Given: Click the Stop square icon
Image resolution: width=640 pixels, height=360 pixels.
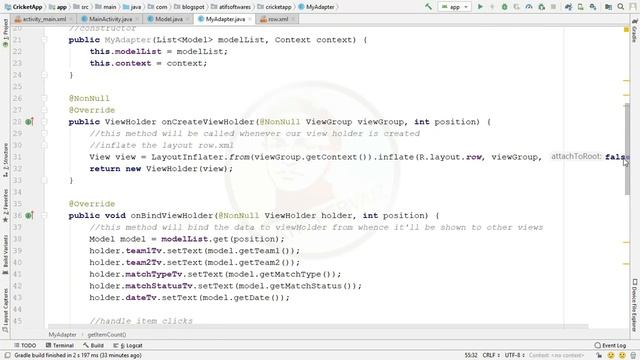Looking at the screenshot, I should click(553, 7).
